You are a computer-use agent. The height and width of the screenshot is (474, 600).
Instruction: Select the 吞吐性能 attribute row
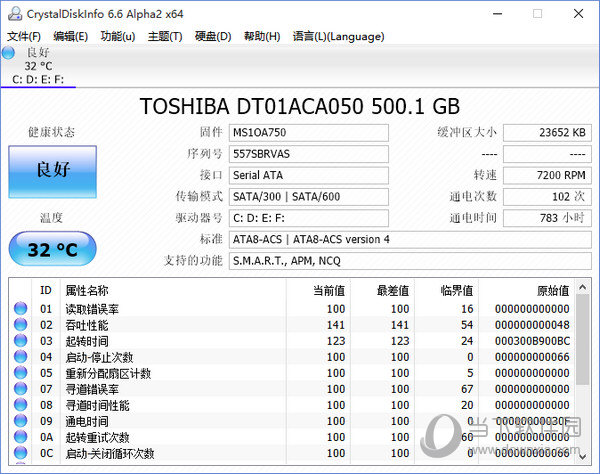292,325
